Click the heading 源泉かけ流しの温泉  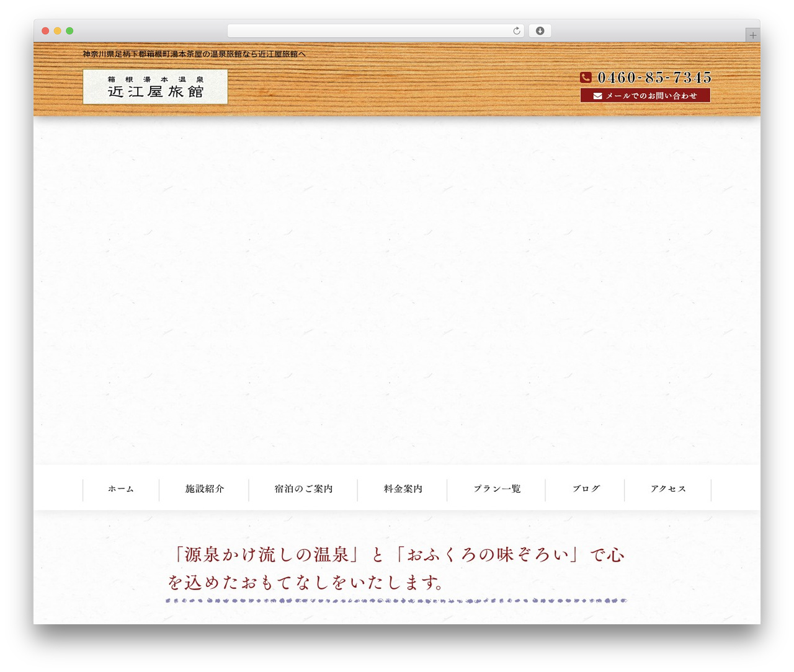396,568
